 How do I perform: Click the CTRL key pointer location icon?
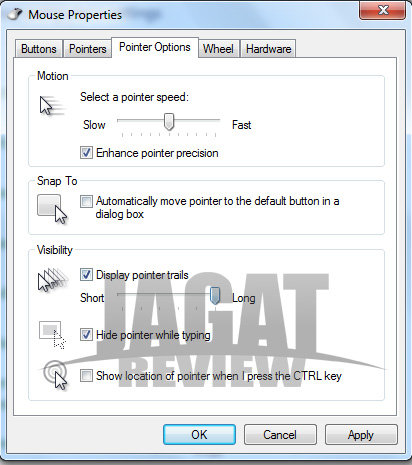[55, 375]
